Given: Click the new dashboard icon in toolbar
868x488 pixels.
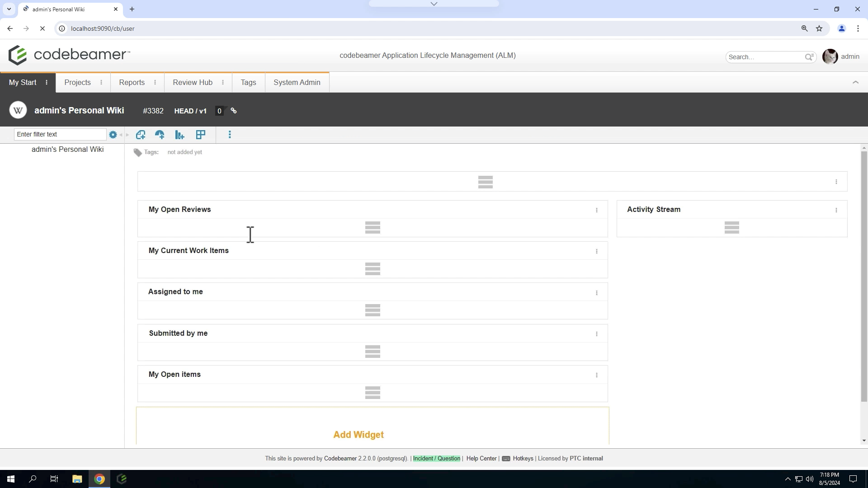Looking at the screenshot, I should 160,135.
